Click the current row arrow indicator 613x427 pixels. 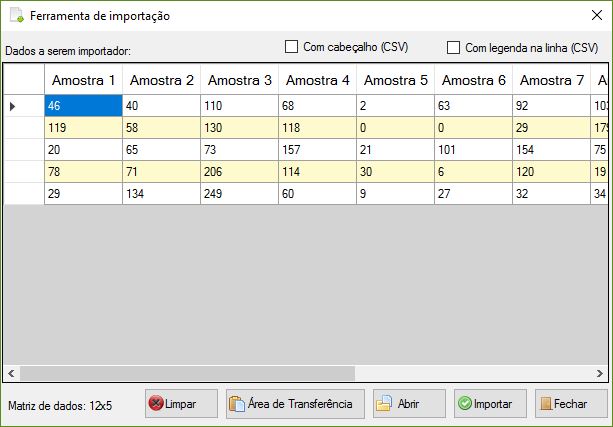pos(13,105)
